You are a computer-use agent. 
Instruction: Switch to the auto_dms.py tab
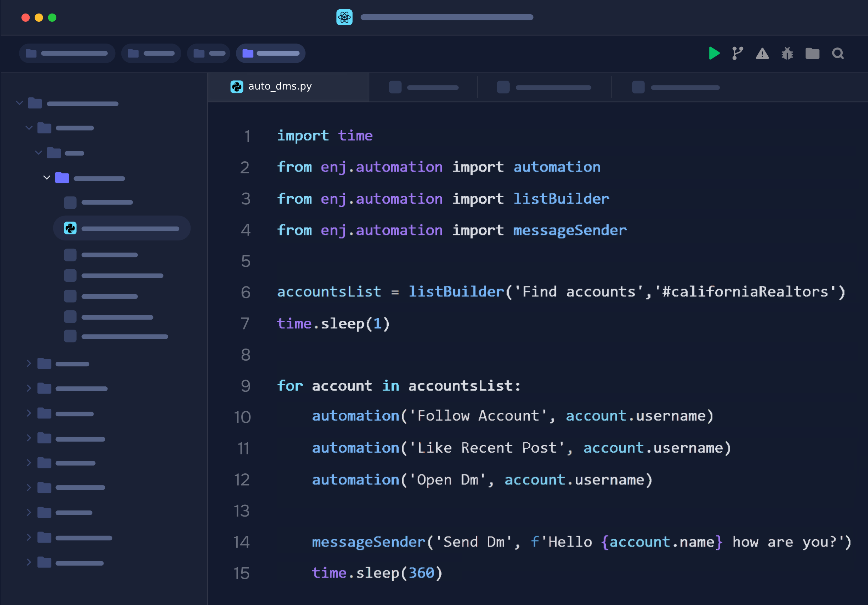click(280, 87)
